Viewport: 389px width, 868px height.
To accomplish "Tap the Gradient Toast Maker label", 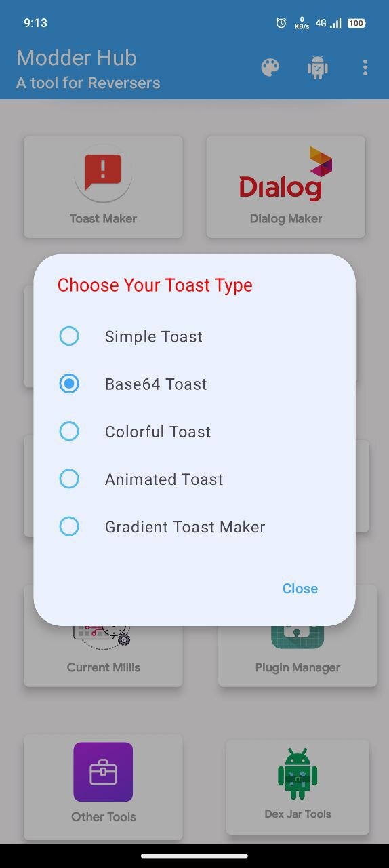I will point(185,527).
